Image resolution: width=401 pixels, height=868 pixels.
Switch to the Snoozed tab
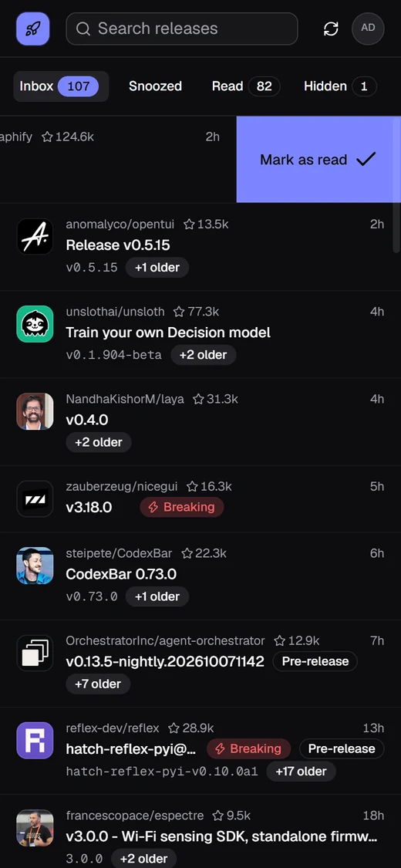click(156, 86)
